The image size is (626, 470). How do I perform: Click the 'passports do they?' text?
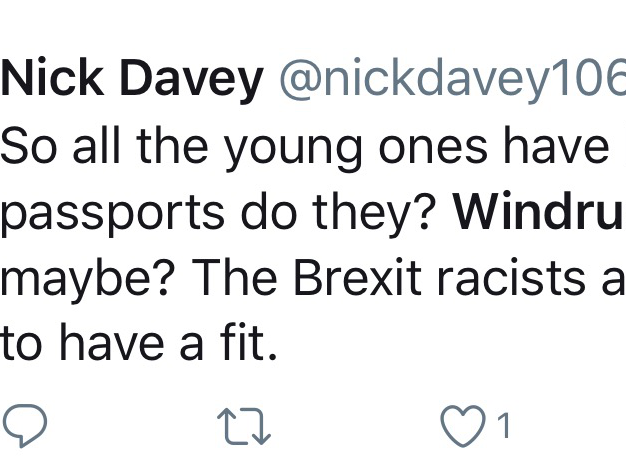[x=221, y=214]
